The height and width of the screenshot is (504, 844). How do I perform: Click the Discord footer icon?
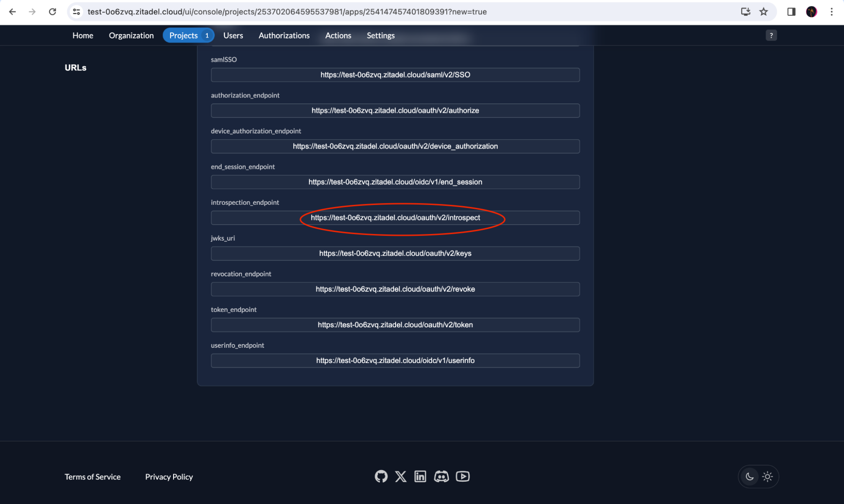441,477
